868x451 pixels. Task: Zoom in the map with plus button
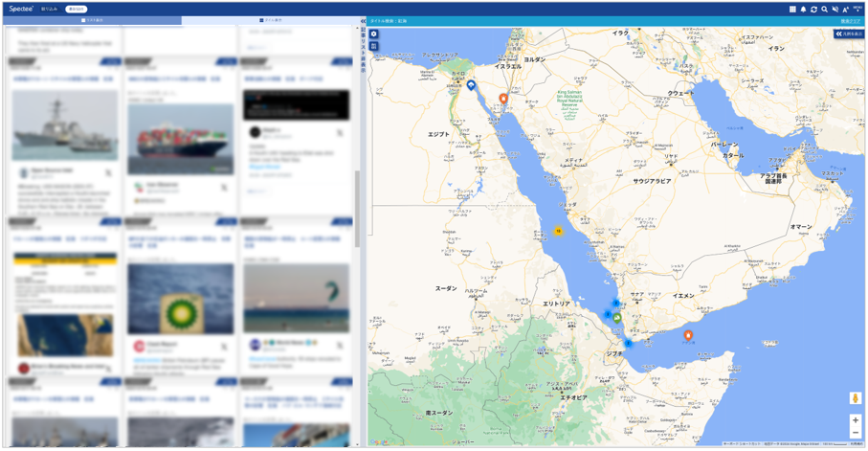[855, 420]
